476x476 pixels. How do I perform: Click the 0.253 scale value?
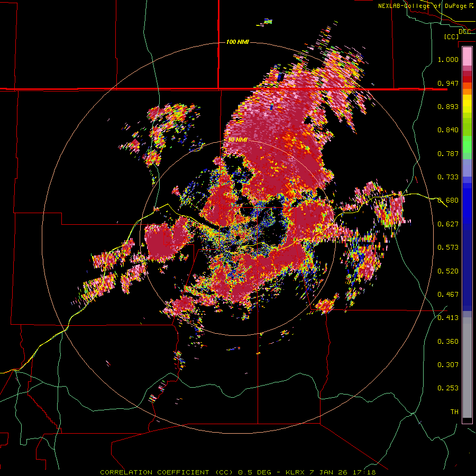point(448,388)
